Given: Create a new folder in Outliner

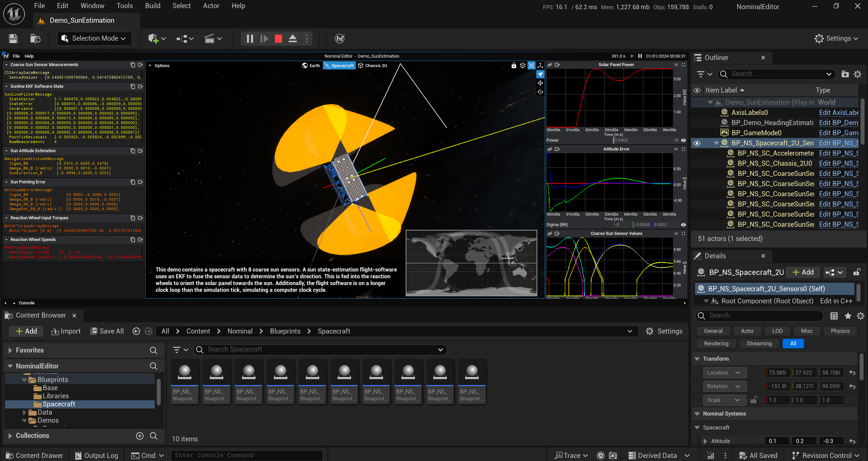Looking at the screenshot, I should click(845, 74).
